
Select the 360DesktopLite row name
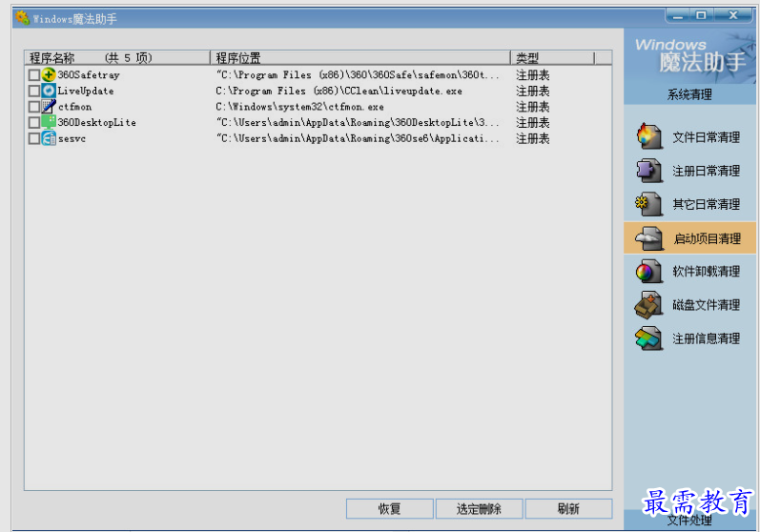tap(96, 123)
